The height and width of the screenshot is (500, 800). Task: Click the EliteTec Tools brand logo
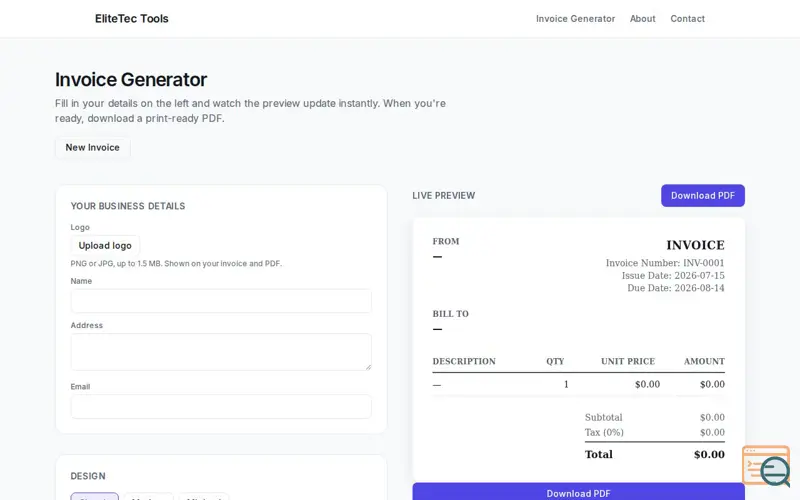click(x=132, y=18)
